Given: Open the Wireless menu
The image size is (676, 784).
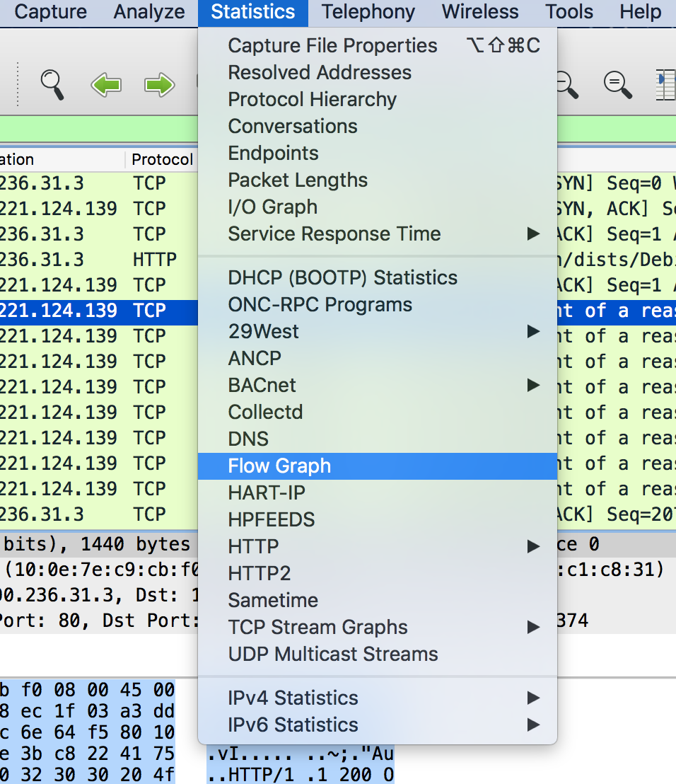Looking at the screenshot, I should (x=480, y=12).
